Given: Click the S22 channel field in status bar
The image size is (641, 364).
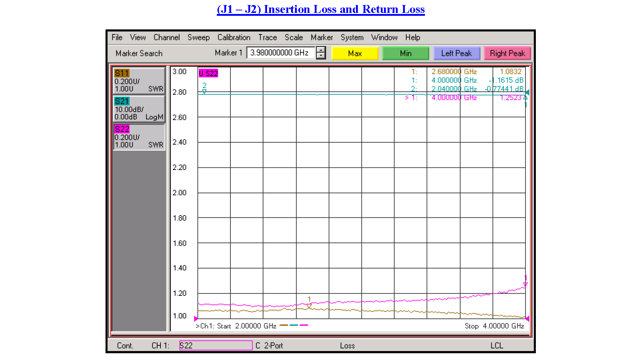Looking at the screenshot, I should (x=215, y=345).
